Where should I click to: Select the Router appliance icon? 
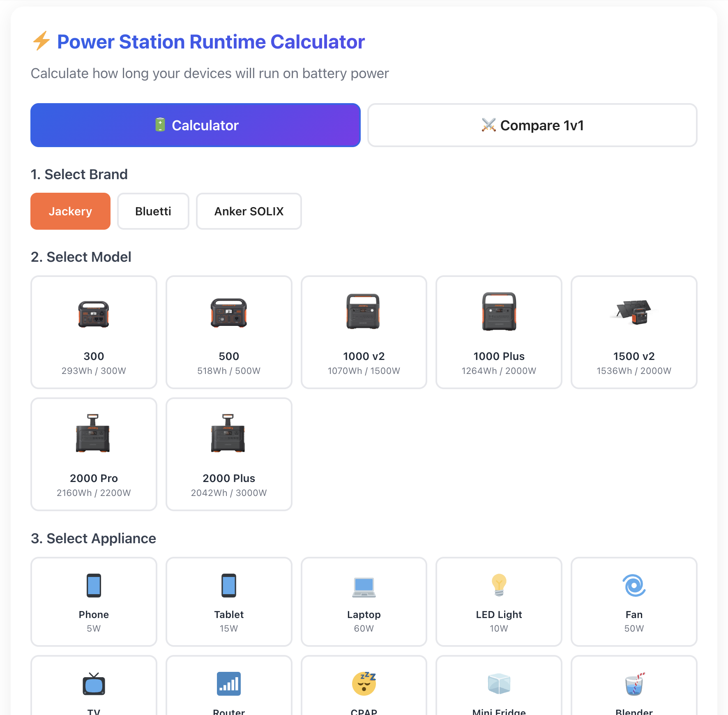[x=228, y=684]
